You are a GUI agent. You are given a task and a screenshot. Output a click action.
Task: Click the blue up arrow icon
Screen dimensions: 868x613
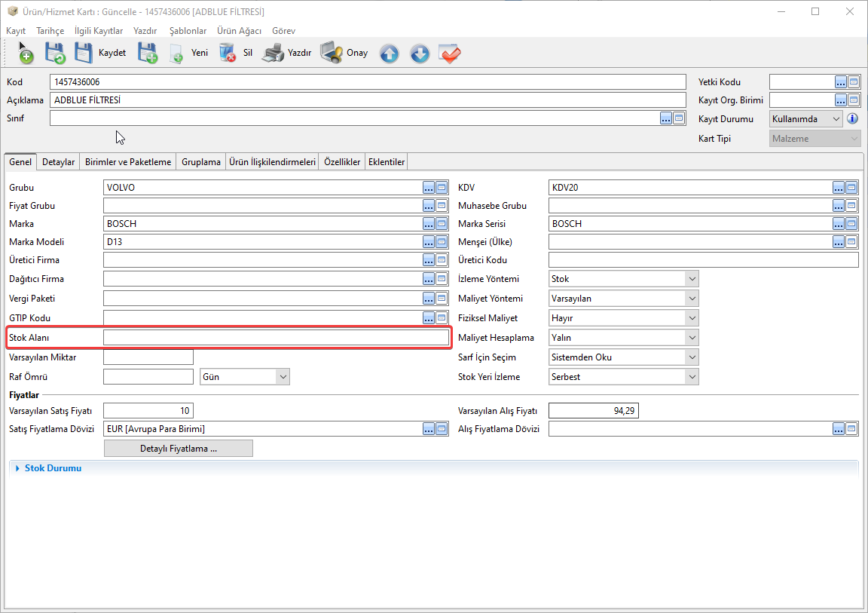(x=389, y=54)
